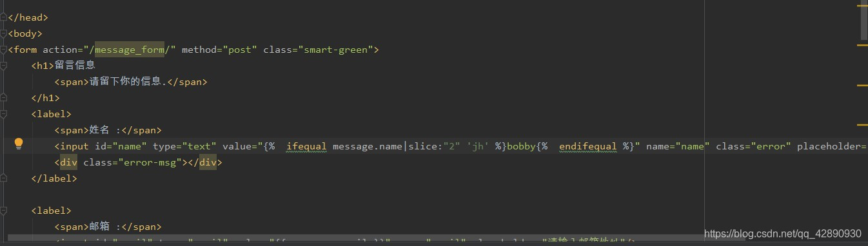Collapse the first </label> closing fold marker
868x246 pixels.
point(3,178)
